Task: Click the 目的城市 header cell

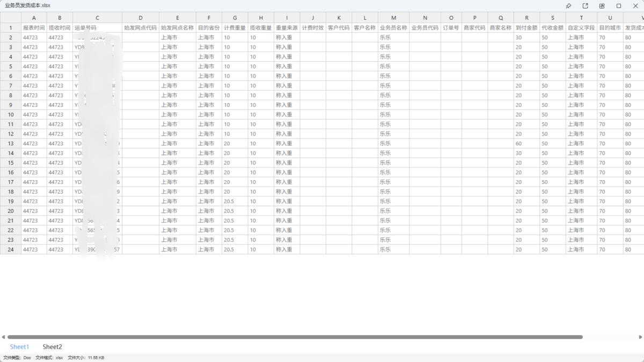Action: [610, 27]
